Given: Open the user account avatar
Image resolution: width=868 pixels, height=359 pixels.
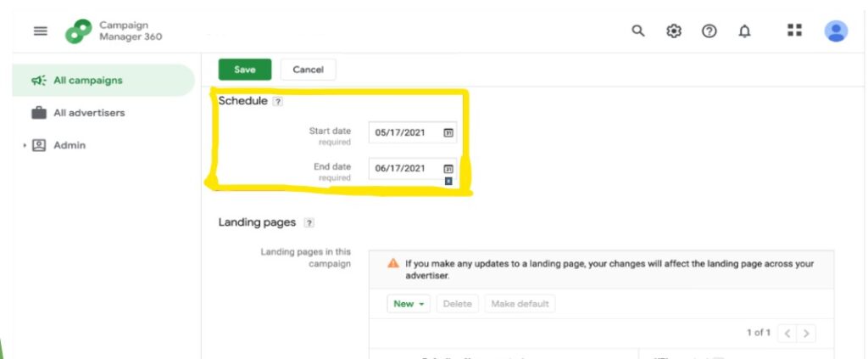Looking at the screenshot, I should (x=836, y=31).
